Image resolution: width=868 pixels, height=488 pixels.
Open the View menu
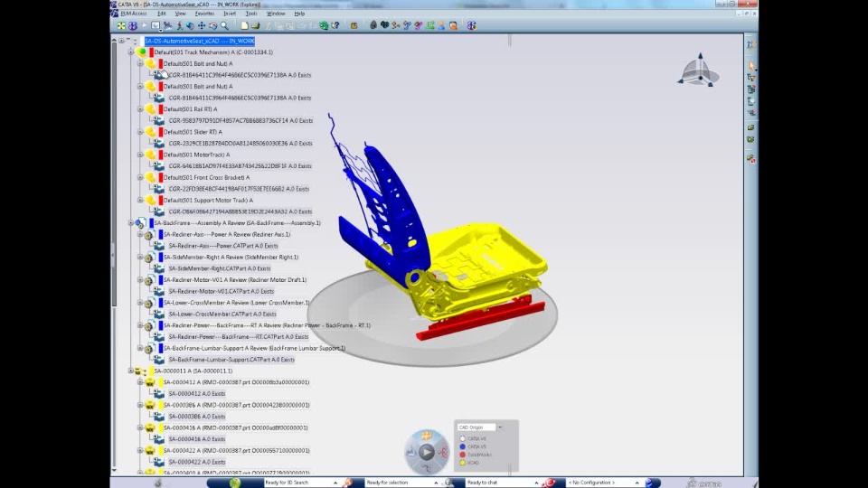click(x=181, y=14)
